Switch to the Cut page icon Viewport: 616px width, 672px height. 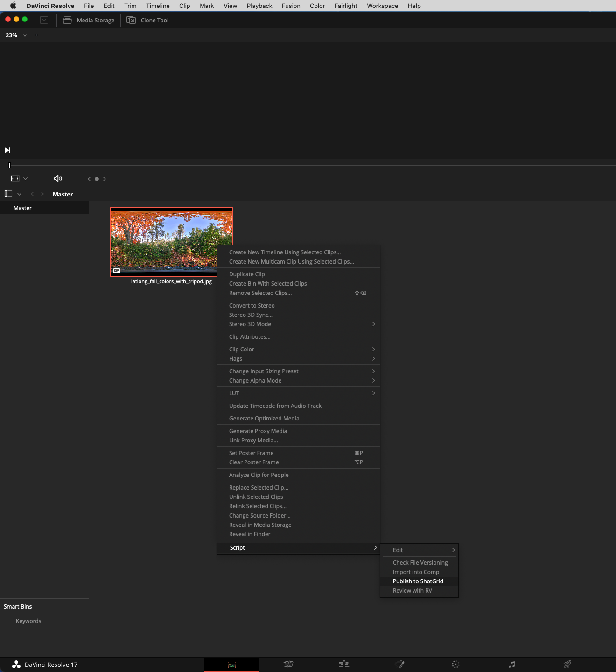287,664
